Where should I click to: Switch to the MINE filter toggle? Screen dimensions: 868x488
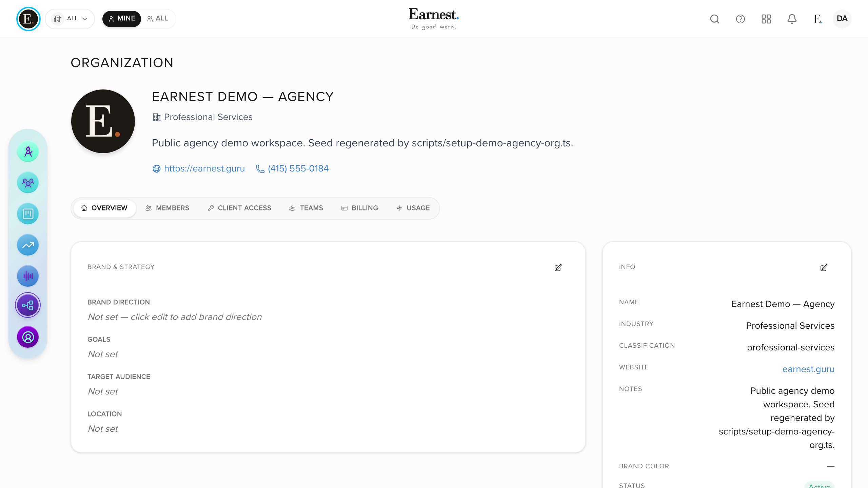pyautogui.click(x=122, y=19)
